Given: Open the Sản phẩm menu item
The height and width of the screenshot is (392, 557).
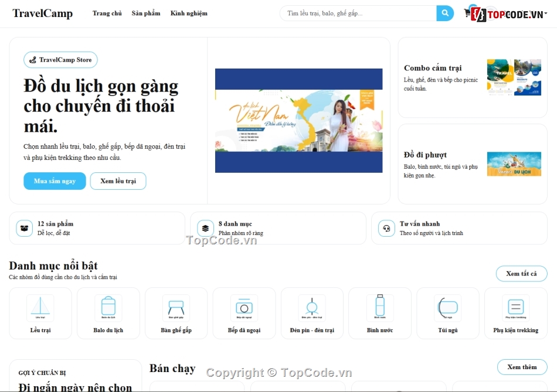Looking at the screenshot, I should pos(146,13).
